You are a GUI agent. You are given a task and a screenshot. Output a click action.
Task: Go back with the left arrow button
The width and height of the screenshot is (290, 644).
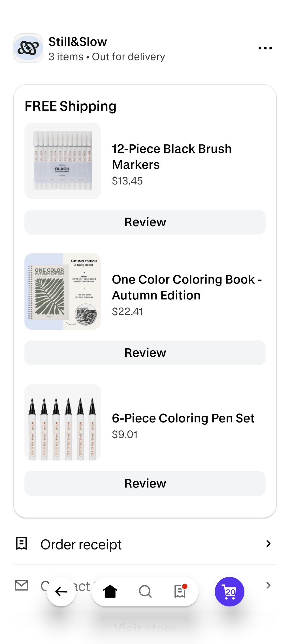[x=61, y=592]
